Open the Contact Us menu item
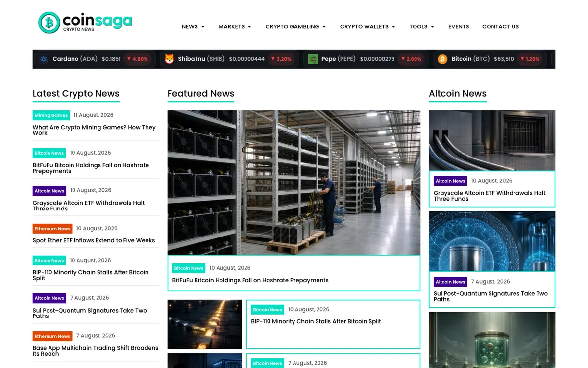This screenshot has width=588, height=368. point(500,26)
